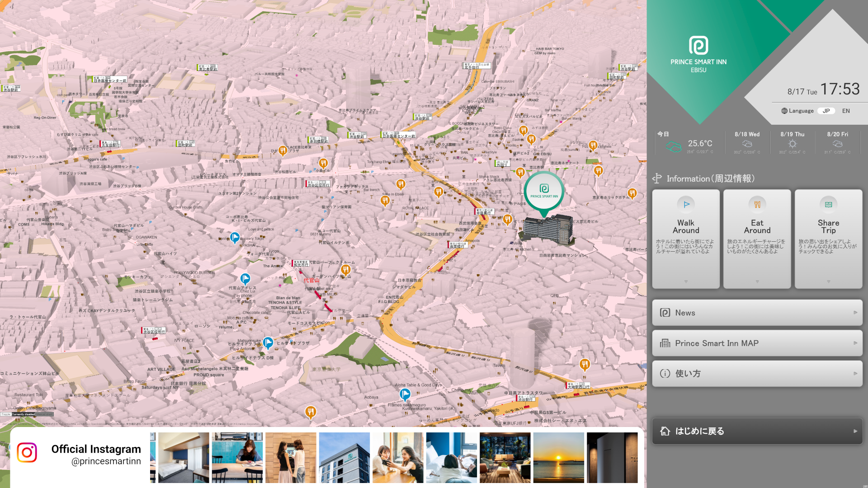The width and height of the screenshot is (868, 488).
Task: Switch language to EN
Action: (846, 111)
